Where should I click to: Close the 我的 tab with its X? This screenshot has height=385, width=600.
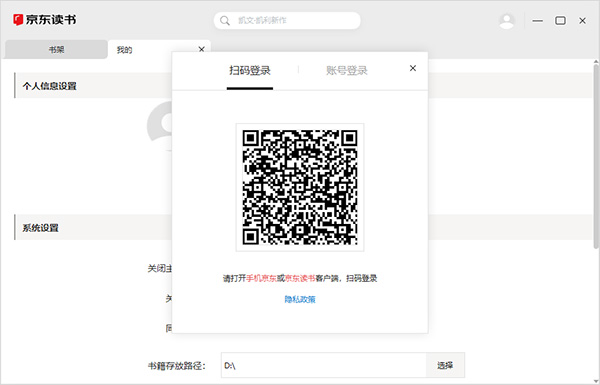pyautogui.click(x=202, y=49)
